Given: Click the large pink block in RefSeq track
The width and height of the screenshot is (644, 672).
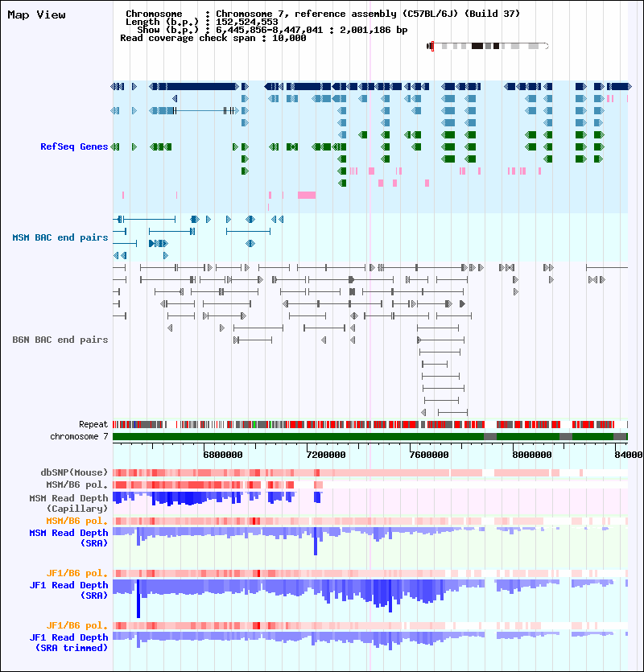Looking at the screenshot, I should 307,195.
